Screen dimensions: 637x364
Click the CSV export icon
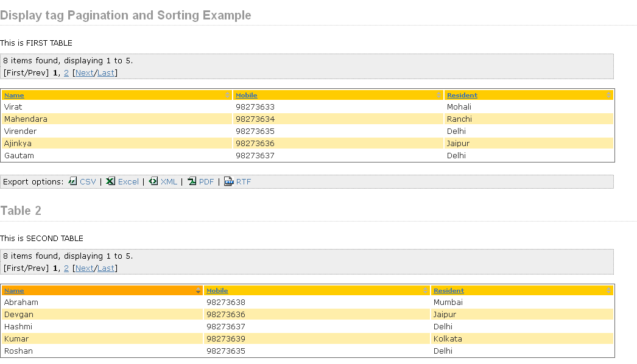(x=72, y=181)
